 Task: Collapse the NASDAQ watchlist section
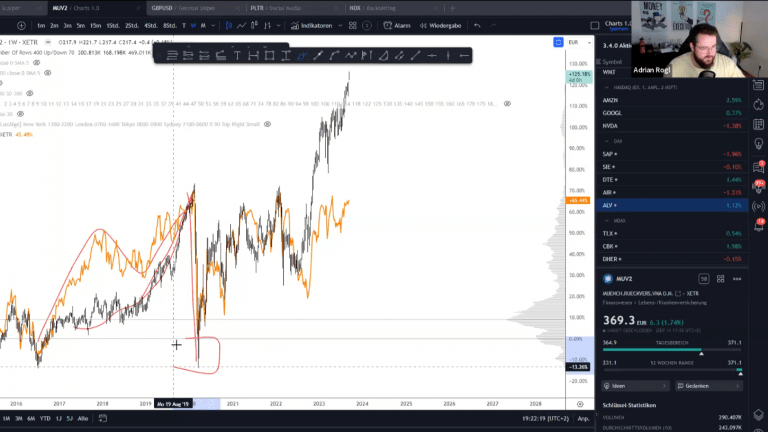click(x=606, y=87)
